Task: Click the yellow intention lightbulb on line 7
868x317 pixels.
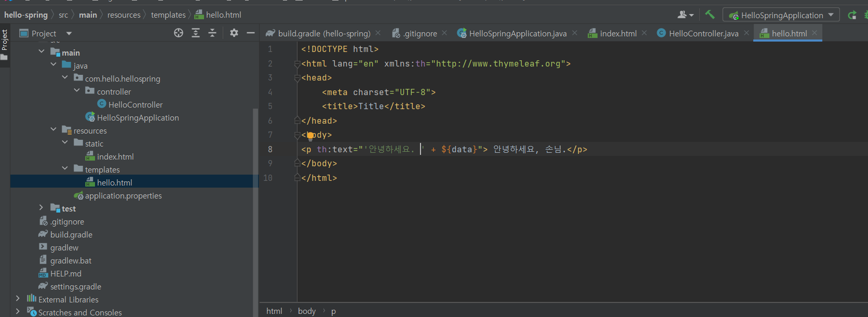Action: pyautogui.click(x=310, y=136)
